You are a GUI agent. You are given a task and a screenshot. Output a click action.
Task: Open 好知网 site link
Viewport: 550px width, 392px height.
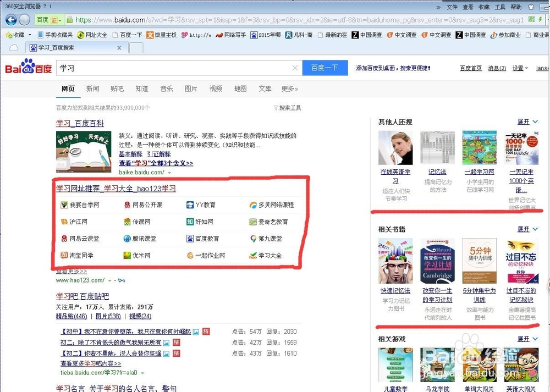(x=200, y=222)
